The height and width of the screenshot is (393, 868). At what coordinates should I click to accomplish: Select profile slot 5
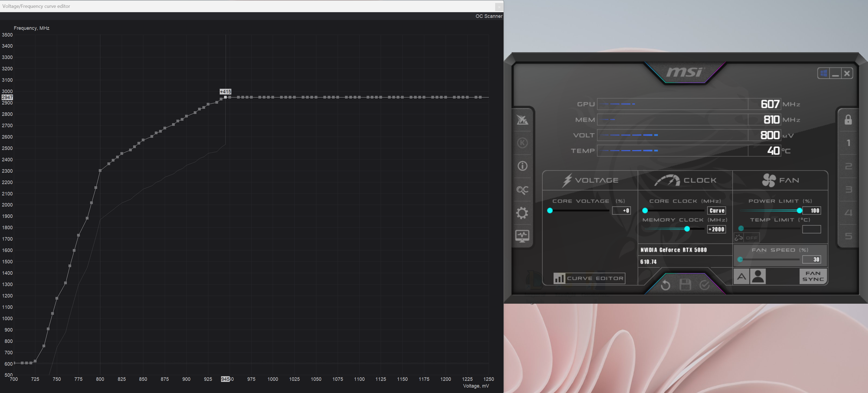tap(849, 236)
